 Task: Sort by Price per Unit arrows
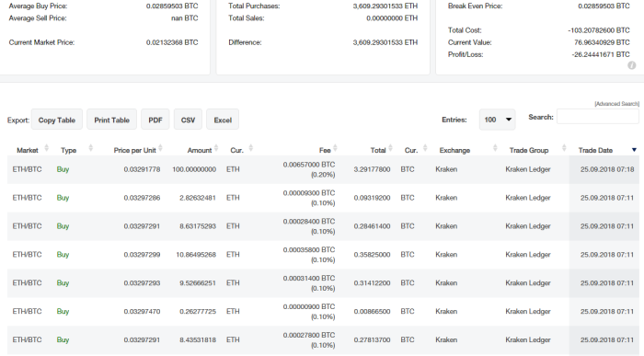[160, 148]
